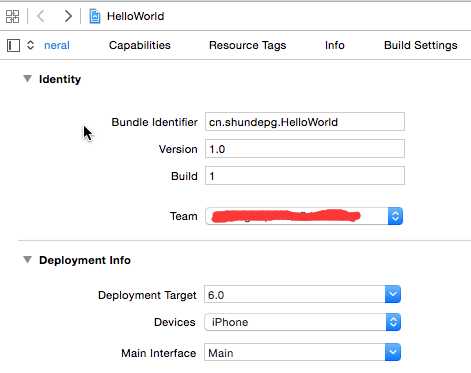
Task: Open the Devices popup showing iPhone
Action: coord(303,322)
